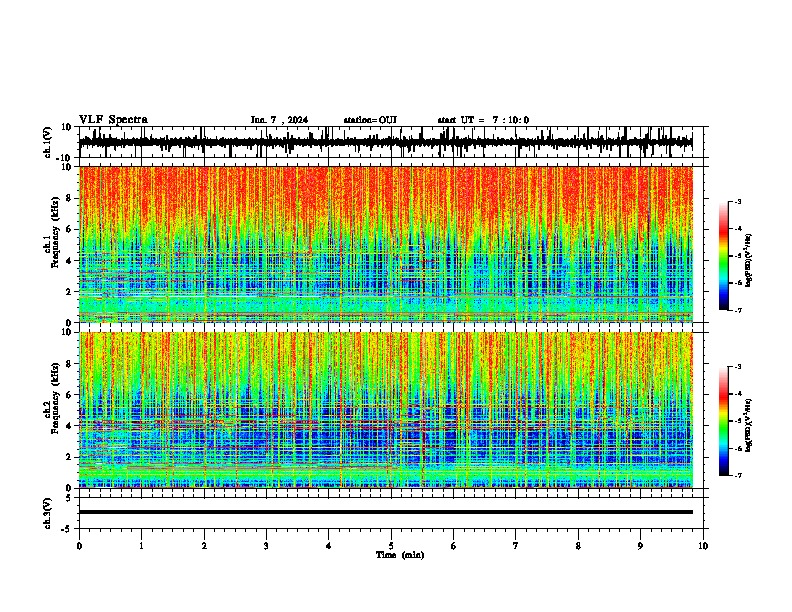The height and width of the screenshot is (612, 792).
Task: Click the ch.1 spectrogram color bar
Action: 723,256
